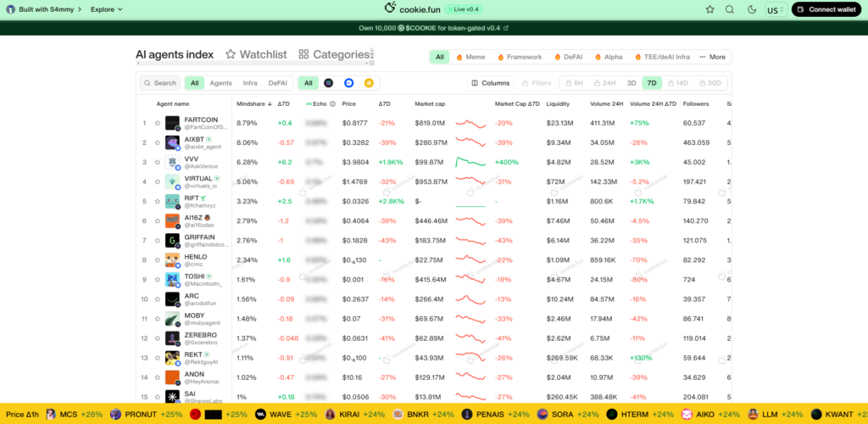Open $COOKIE token-gated v0.4 banner link

(433, 28)
